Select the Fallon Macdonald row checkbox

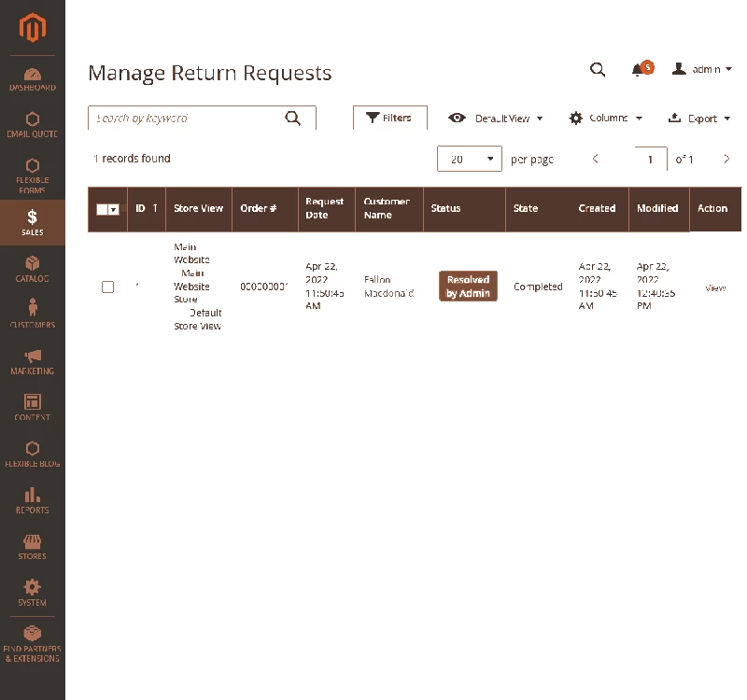click(x=107, y=287)
